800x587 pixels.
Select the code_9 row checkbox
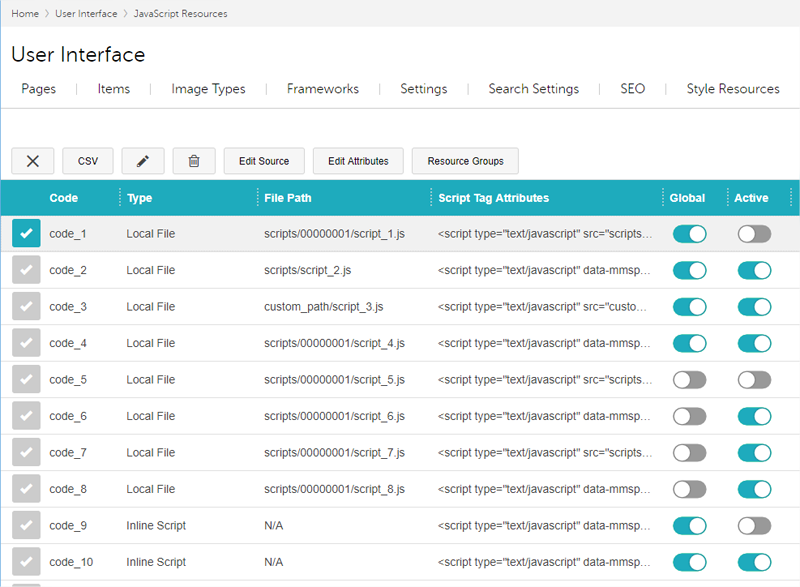click(x=26, y=525)
